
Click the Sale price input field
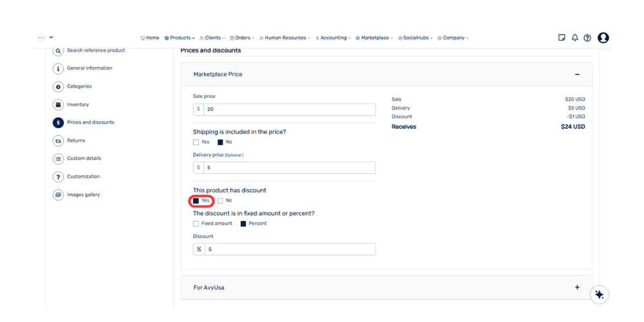point(290,109)
